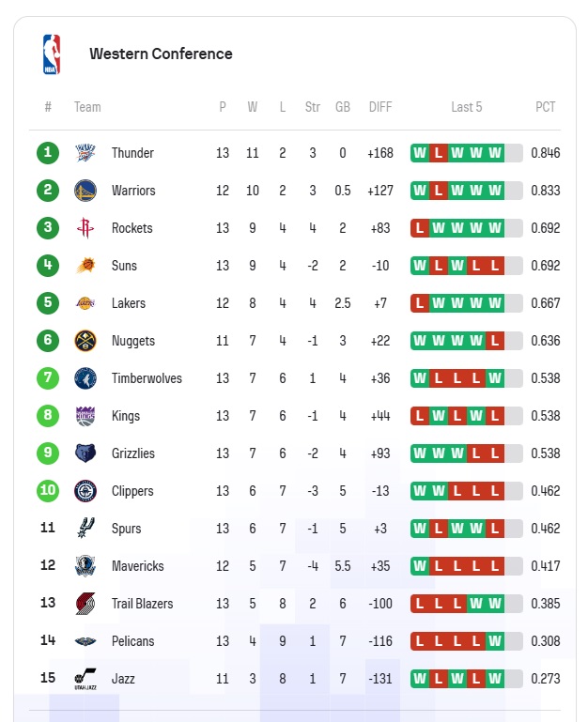Click the Western Conference heading

pos(161,54)
